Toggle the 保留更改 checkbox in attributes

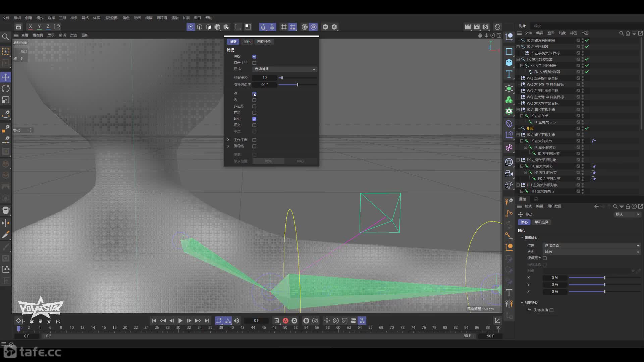point(545,258)
